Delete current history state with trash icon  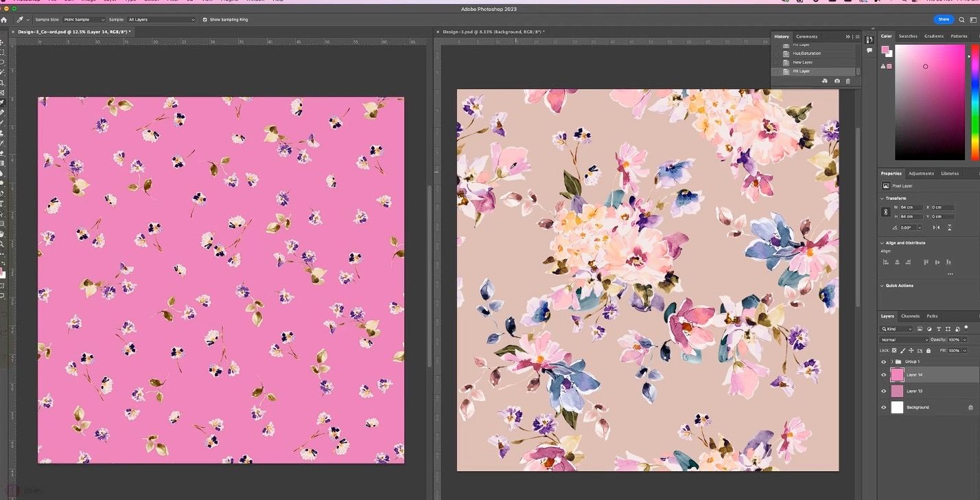pyautogui.click(x=848, y=81)
